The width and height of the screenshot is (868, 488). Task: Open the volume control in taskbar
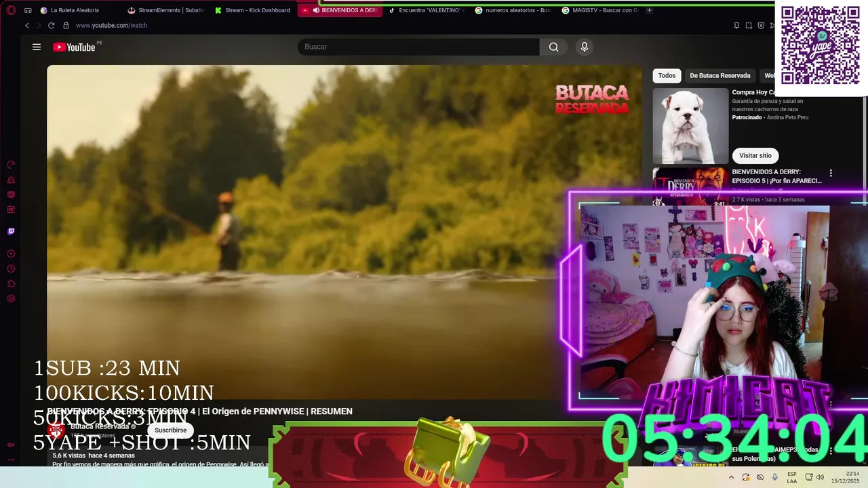click(820, 477)
